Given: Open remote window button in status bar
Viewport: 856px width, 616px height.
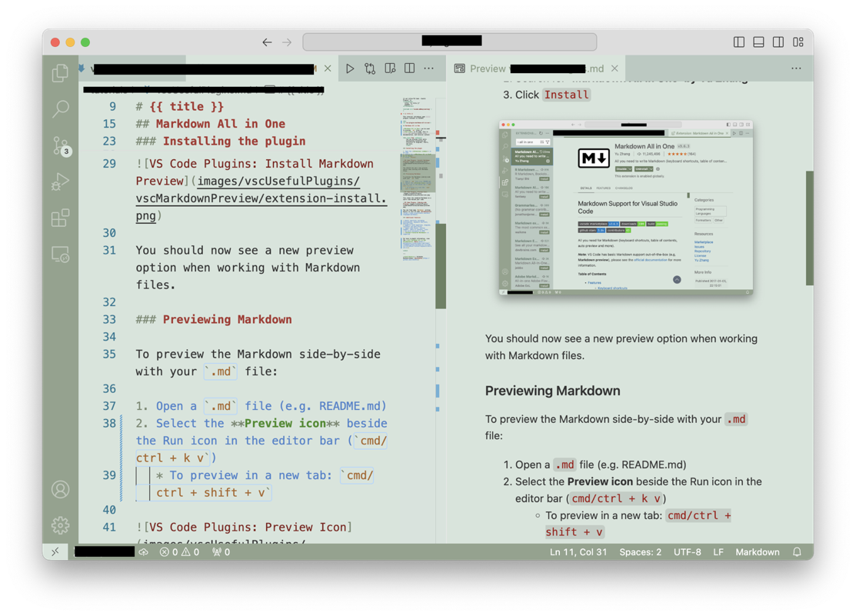Looking at the screenshot, I should click(x=55, y=551).
